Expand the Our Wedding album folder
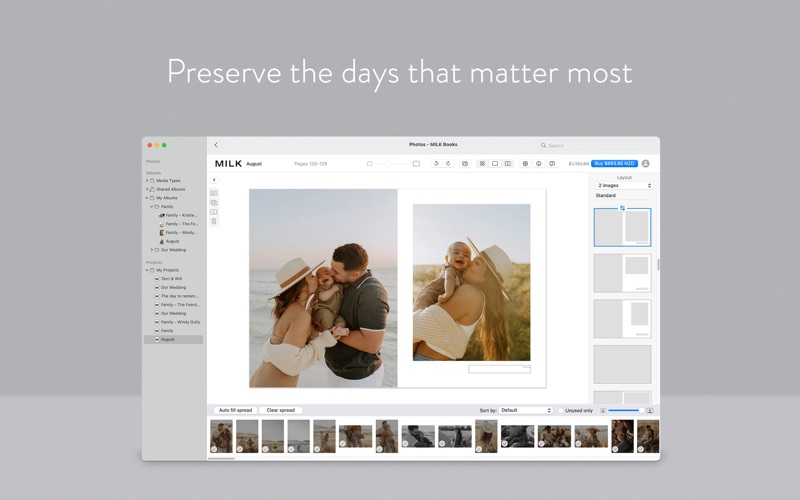Viewport: 800px width, 500px height. point(152,250)
